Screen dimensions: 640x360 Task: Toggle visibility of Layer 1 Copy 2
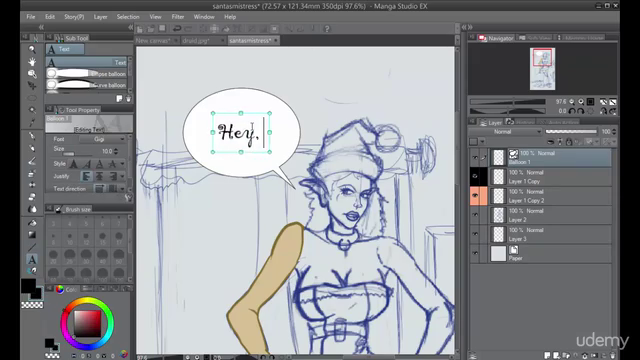[x=475, y=196]
